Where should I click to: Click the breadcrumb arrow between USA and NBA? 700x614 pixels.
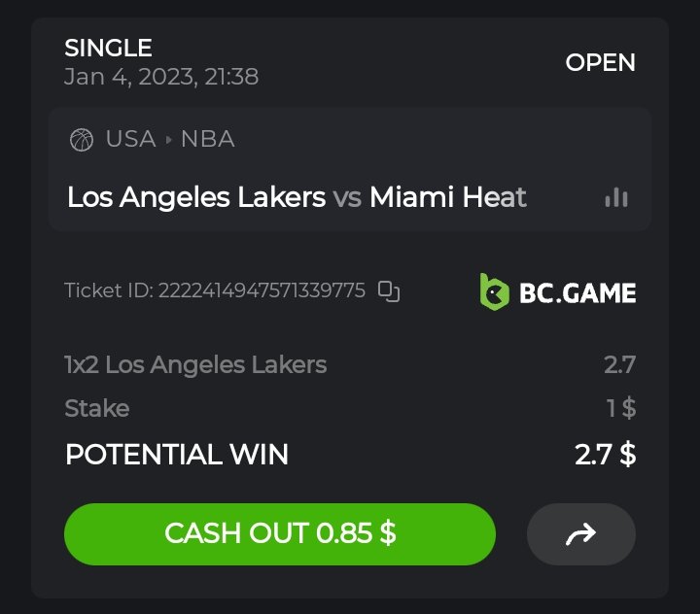tap(168, 140)
